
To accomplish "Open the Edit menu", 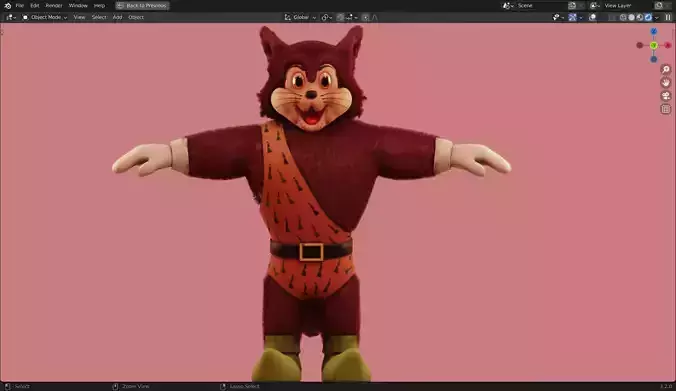I will (x=34, y=6).
